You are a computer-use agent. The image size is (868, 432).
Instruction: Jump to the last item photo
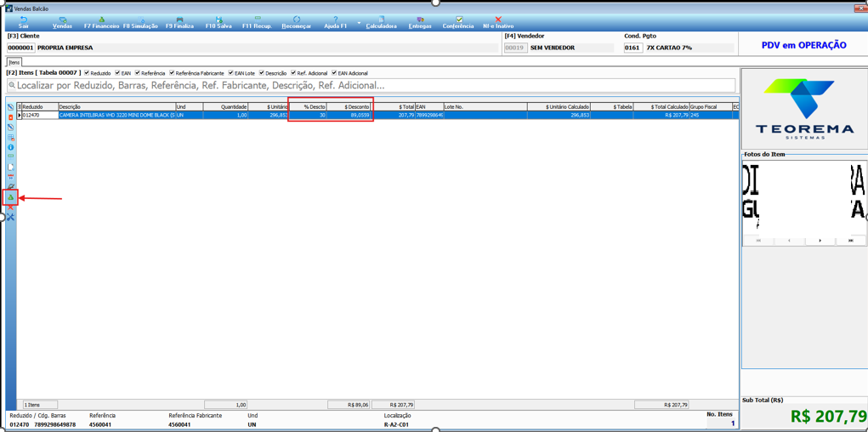(x=851, y=241)
